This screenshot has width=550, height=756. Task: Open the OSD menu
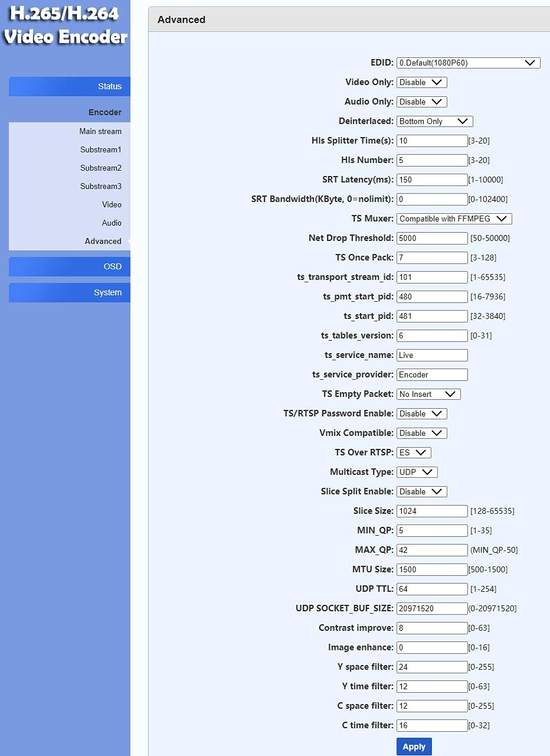click(x=70, y=266)
